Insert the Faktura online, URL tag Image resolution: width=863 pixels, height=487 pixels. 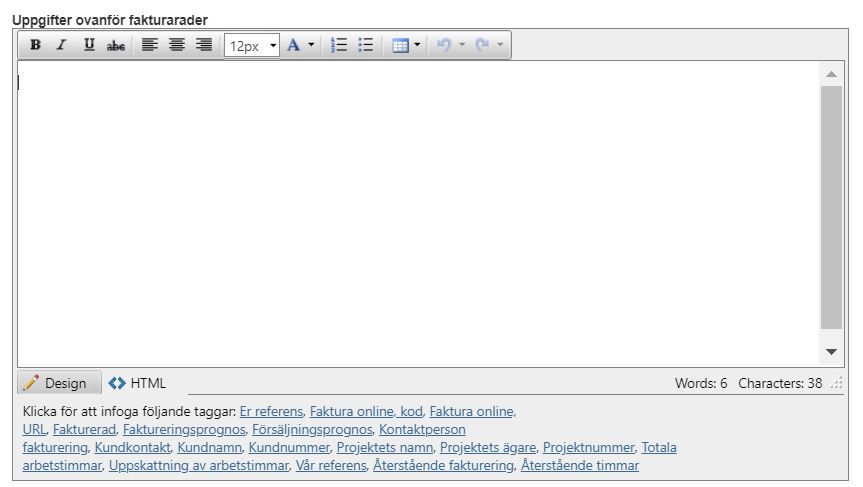(472, 412)
